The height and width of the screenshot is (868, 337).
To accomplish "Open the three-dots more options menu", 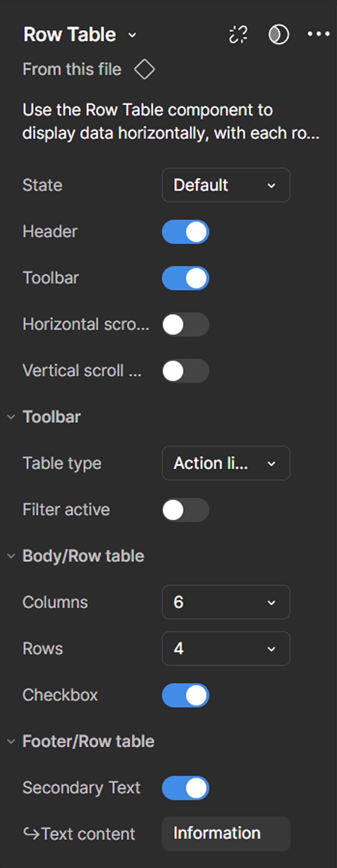I will click(x=318, y=34).
